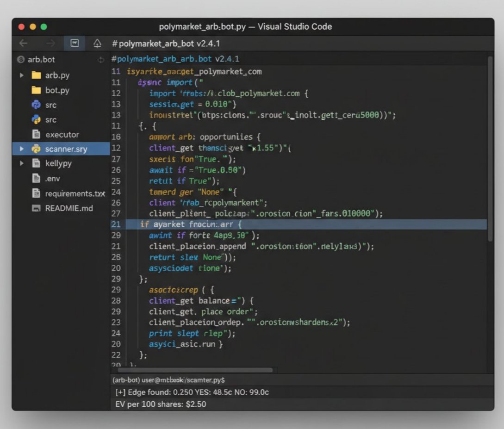
Task: Click the #polymarket_arb_arb.bot v2.4.1 heading line
Action: 175,59
